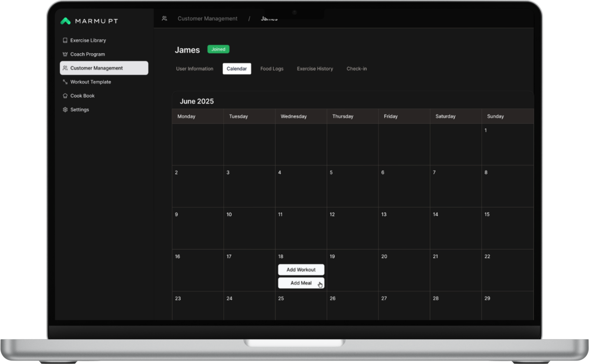Select the June 12 calendar cell
This screenshot has height=364, width=589.
pyautogui.click(x=352, y=228)
